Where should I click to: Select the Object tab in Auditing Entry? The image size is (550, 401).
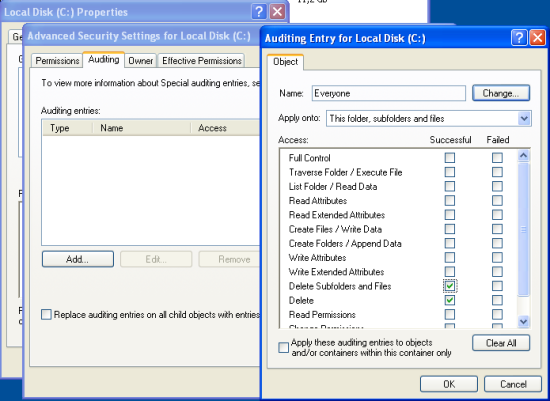pos(286,62)
